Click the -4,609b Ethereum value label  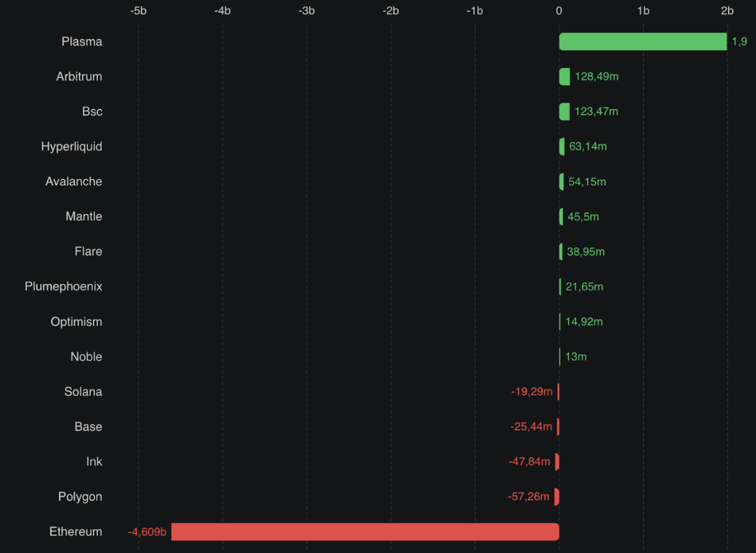147,532
